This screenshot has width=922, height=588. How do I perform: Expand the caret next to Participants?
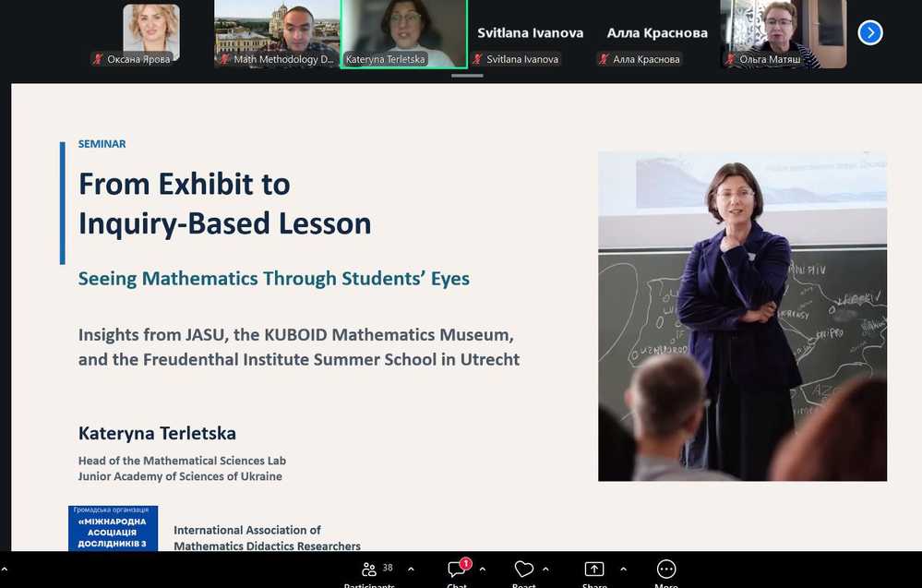click(x=411, y=570)
